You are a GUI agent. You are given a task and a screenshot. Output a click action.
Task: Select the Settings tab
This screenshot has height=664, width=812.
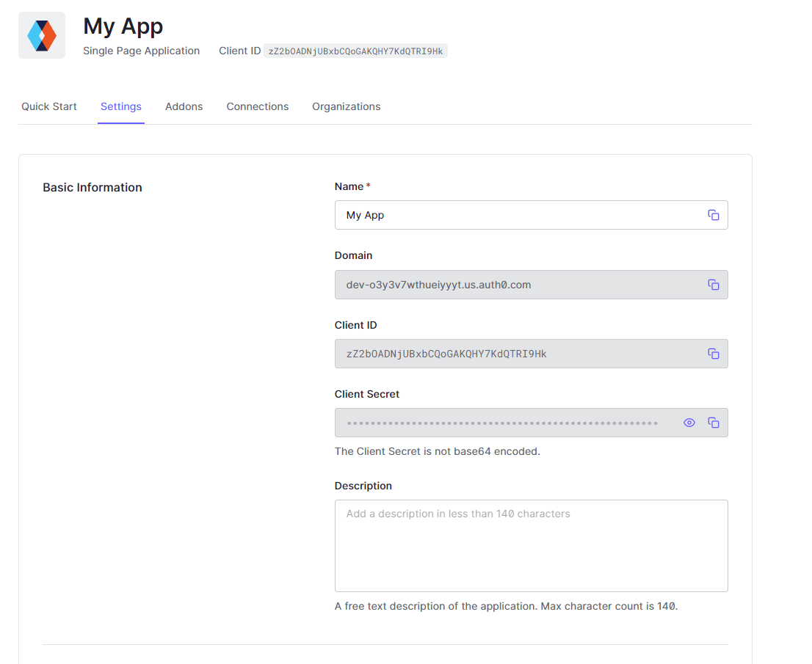coord(120,106)
